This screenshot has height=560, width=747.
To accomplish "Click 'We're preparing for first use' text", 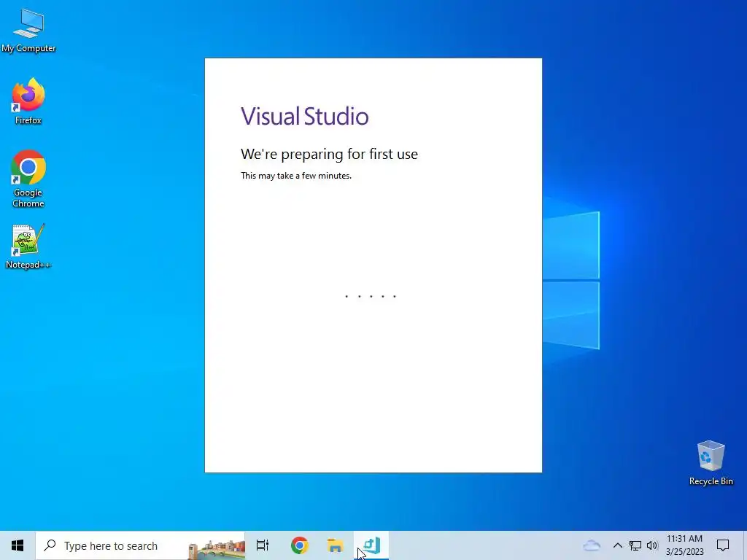I will click(329, 154).
